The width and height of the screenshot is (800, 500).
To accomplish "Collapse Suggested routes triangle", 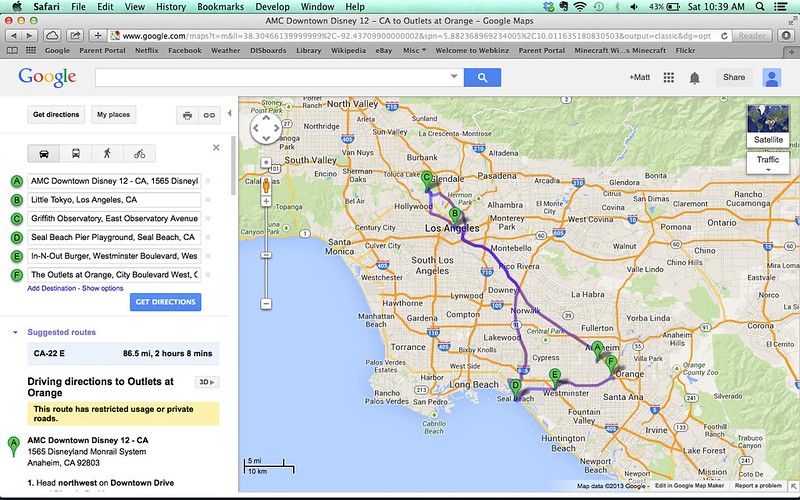I will (15, 333).
